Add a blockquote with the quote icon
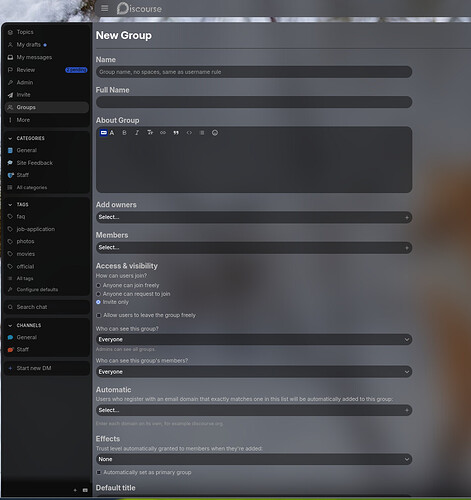The width and height of the screenshot is (471, 500). tap(176, 133)
